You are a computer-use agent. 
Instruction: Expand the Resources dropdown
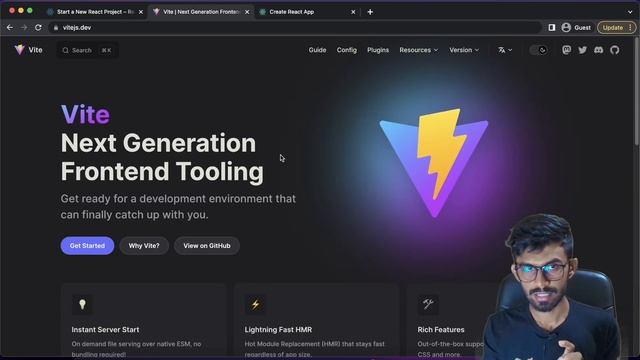coord(418,50)
